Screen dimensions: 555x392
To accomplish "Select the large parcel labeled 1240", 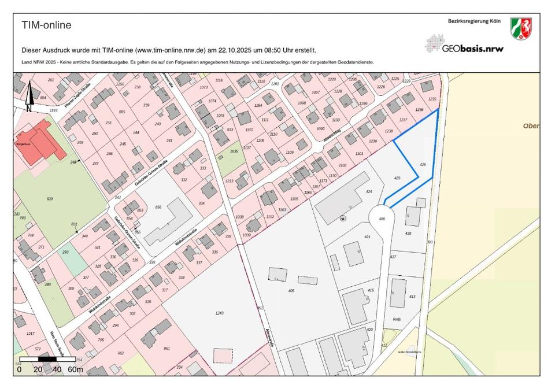I will (x=219, y=313).
